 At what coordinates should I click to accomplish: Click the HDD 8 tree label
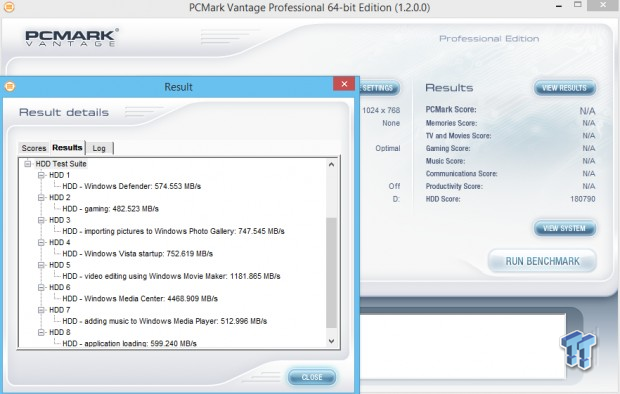[60, 332]
